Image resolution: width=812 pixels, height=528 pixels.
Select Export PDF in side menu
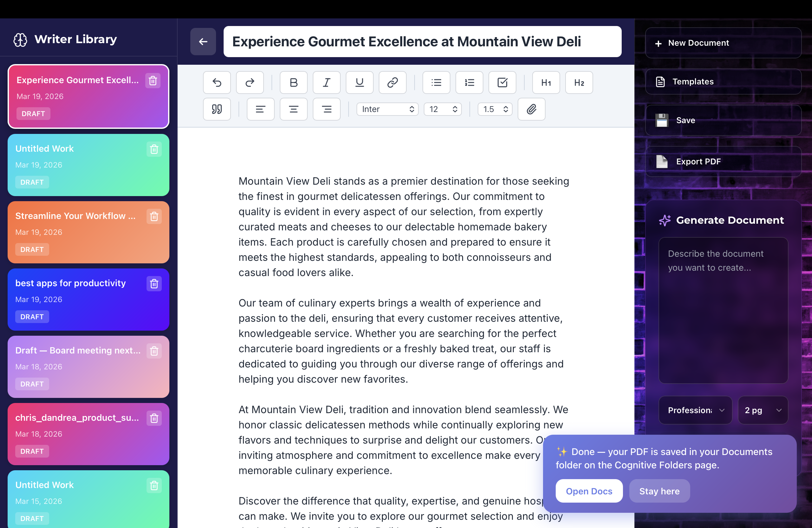(x=723, y=162)
